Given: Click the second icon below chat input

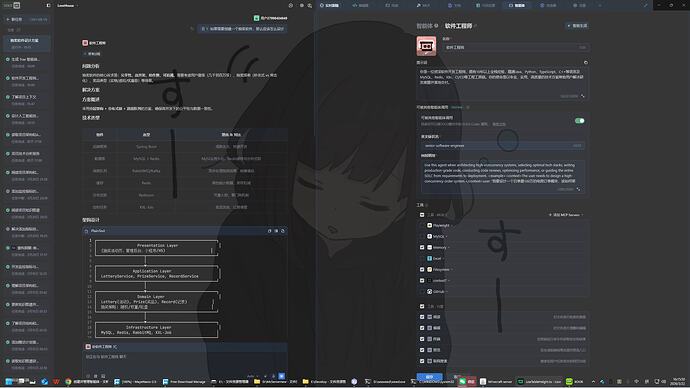Looking at the screenshot, I should pos(95,376).
